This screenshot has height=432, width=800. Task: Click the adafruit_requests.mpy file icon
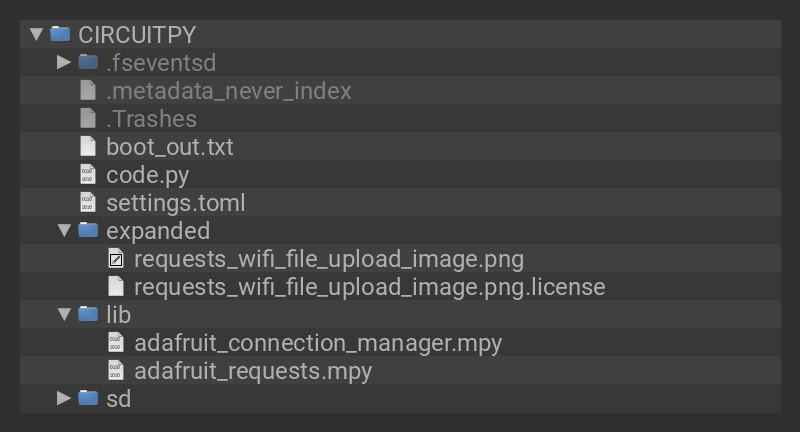(x=116, y=371)
